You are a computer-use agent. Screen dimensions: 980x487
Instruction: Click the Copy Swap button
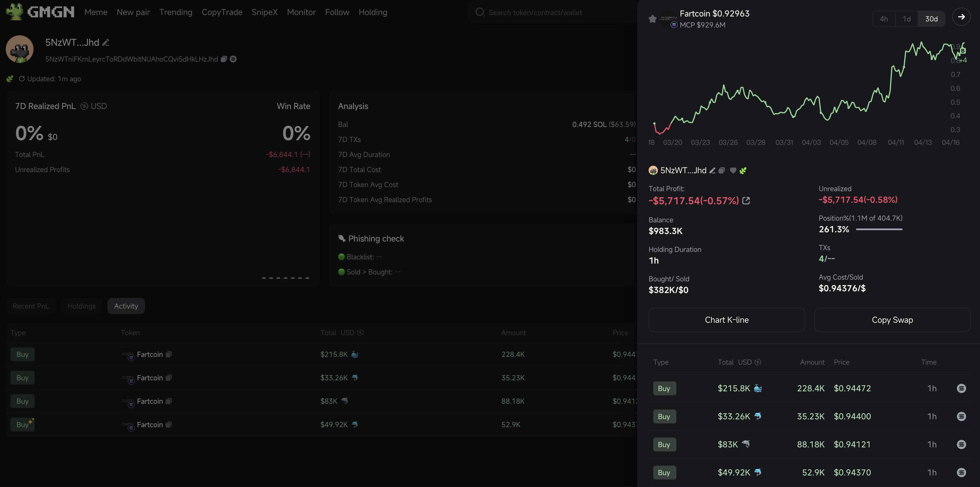coord(892,320)
